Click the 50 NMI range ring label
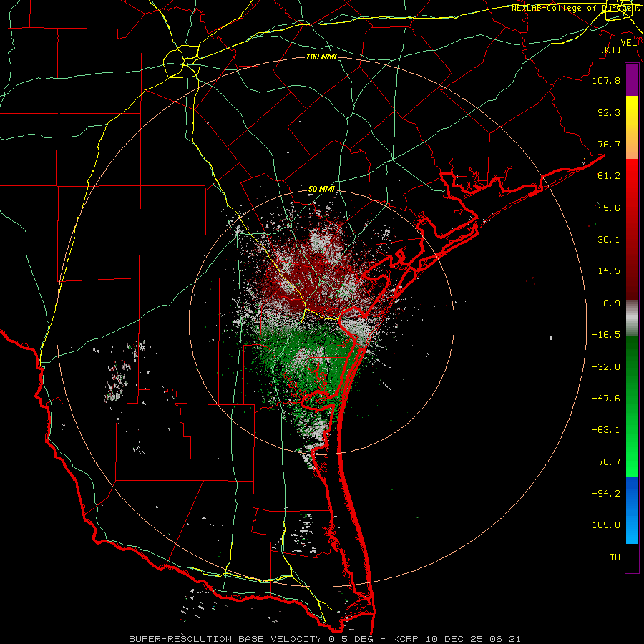 click(321, 190)
